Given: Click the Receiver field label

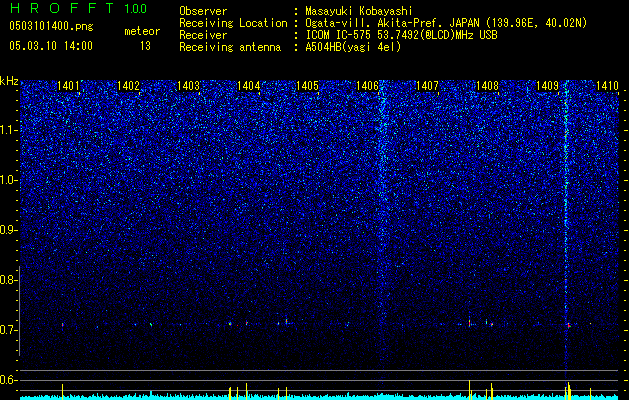Looking at the screenshot, I should [x=203, y=35].
